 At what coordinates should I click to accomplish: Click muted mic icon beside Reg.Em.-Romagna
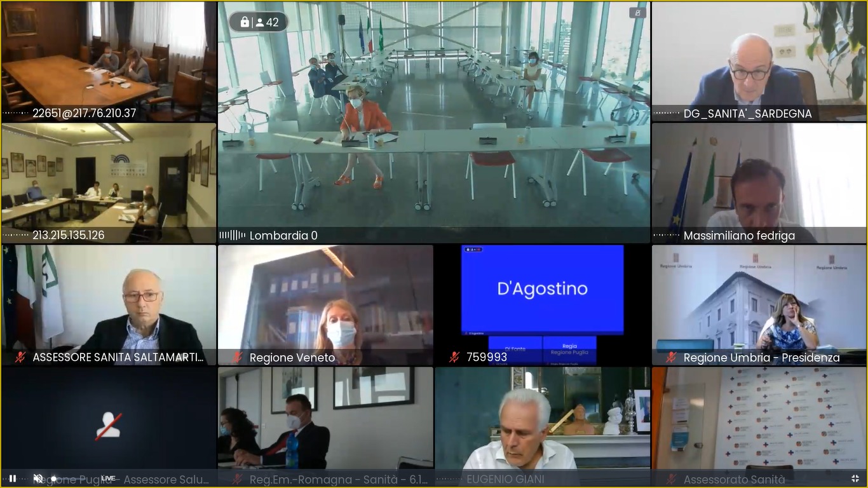(x=237, y=479)
